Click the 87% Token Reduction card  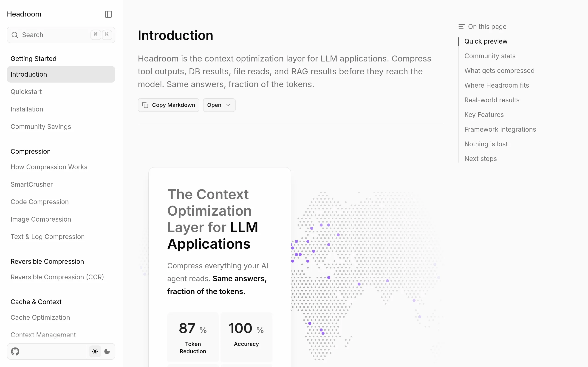[193, 337]
